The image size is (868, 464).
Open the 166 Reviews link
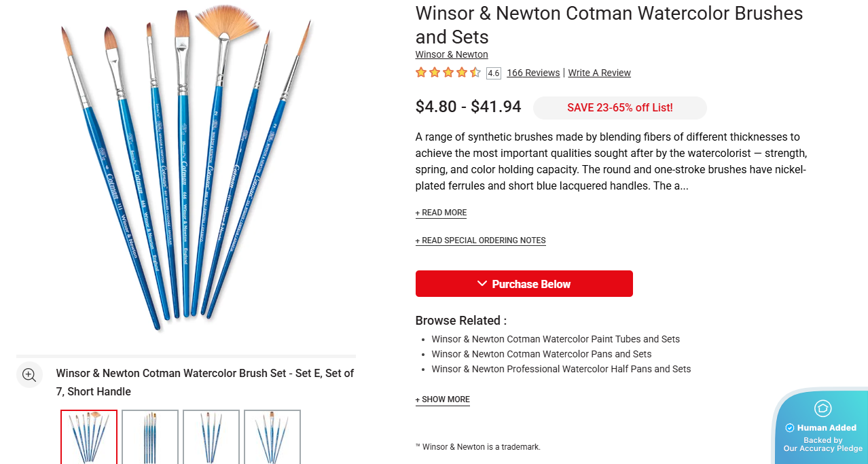coord(533,73)
